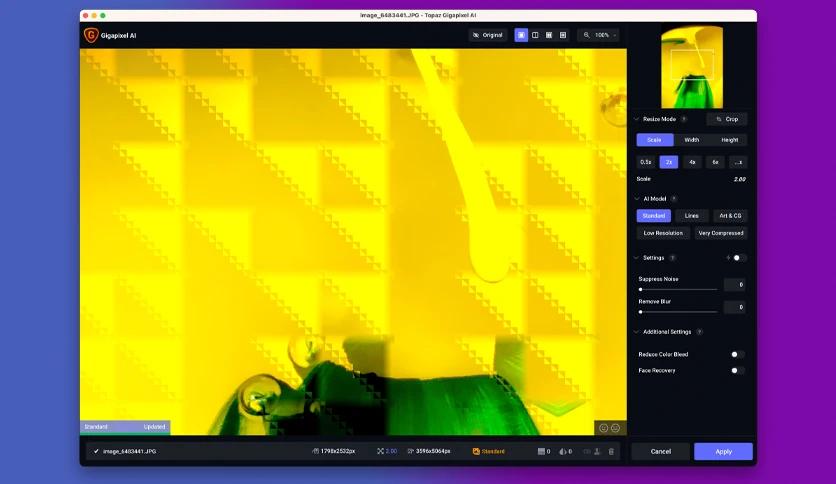Enable Face Recovery switch
The height and width of the screenshot is (484, 836).
point(737,370)
